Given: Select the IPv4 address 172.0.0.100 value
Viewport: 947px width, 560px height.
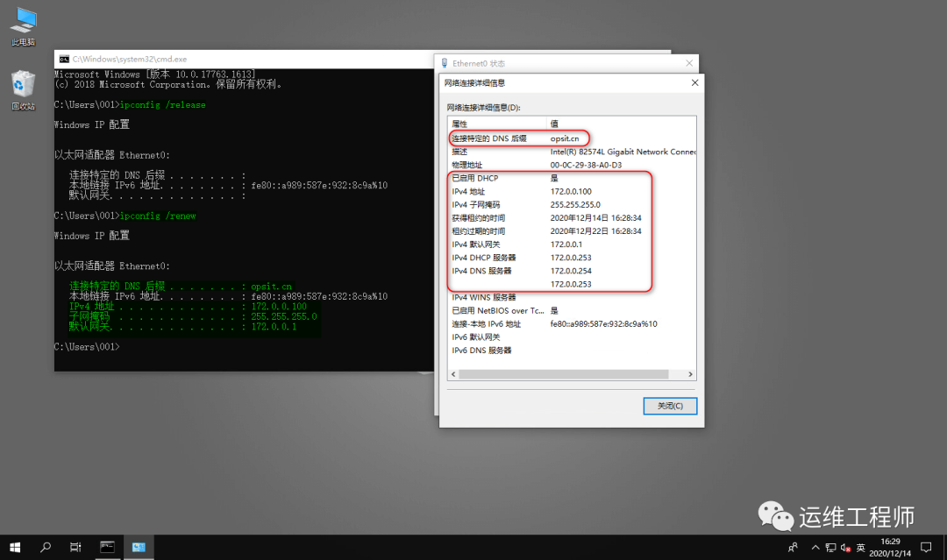Looking at the screenshot, I should point(571,191).
